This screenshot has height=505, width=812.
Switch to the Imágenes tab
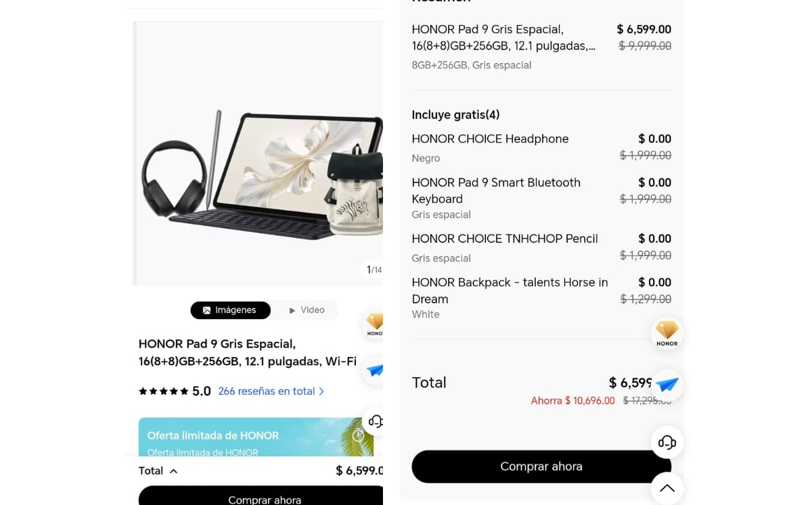click(x=230, y=310)
